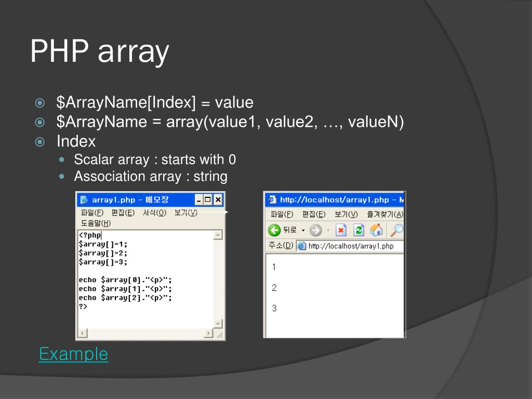This screenshot has width=532, height=399.
Task: Click the '?>' closing tag line
Action: coord(83,307)
